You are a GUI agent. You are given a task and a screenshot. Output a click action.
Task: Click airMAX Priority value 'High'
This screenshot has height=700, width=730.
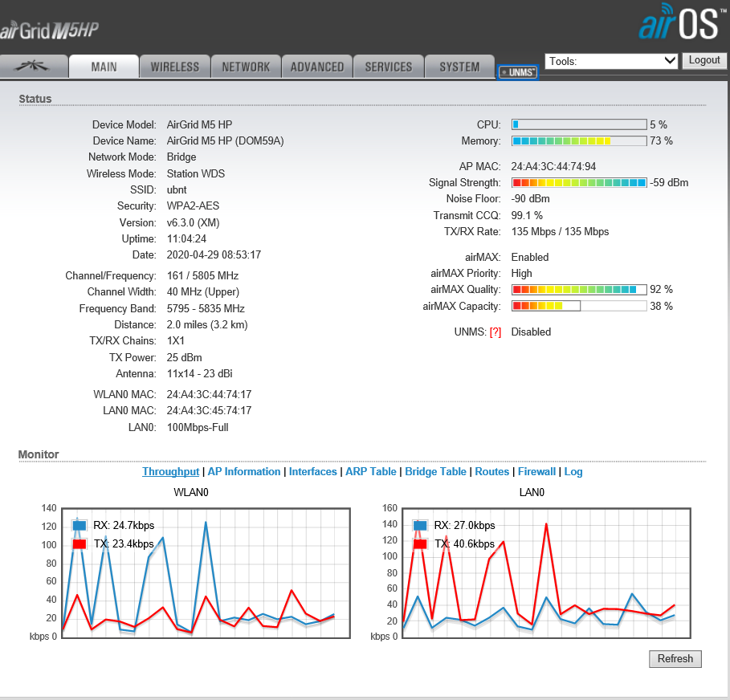click(x=521, y=273)
